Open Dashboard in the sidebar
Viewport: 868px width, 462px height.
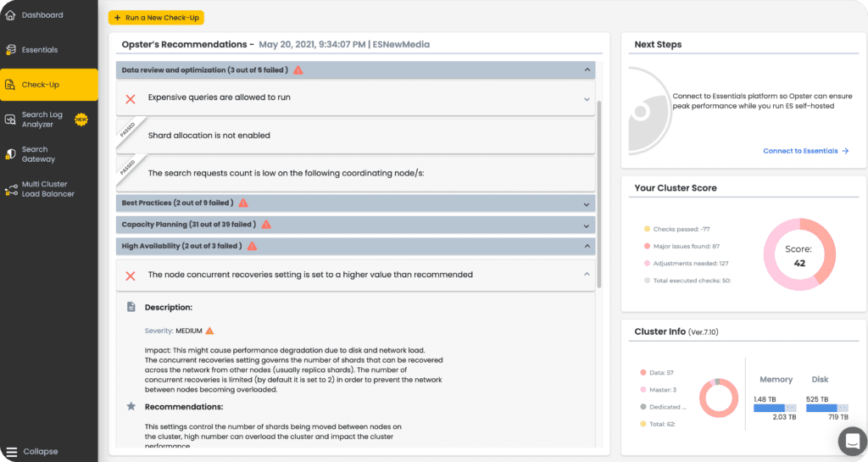[42, 15]
